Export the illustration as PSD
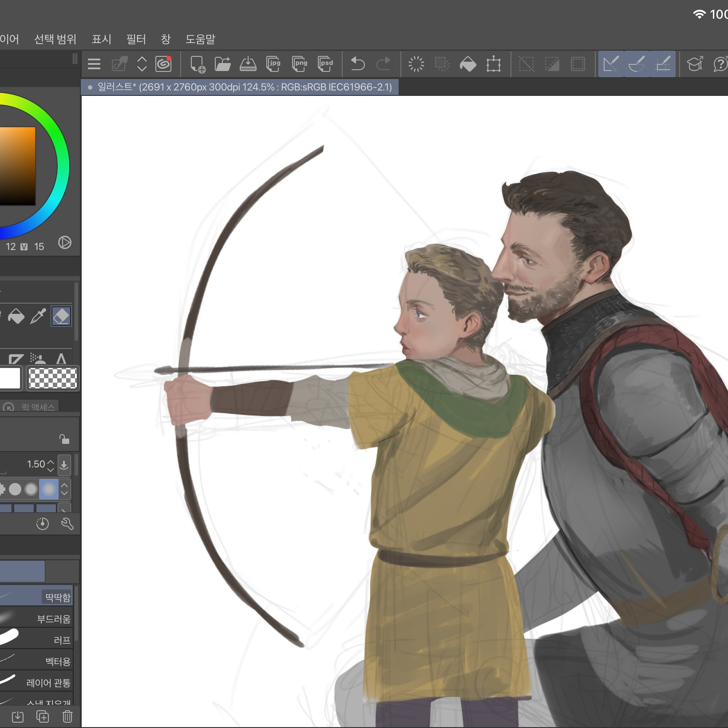The width and height of the screenshot is (728, 728). tap(326, 64)
